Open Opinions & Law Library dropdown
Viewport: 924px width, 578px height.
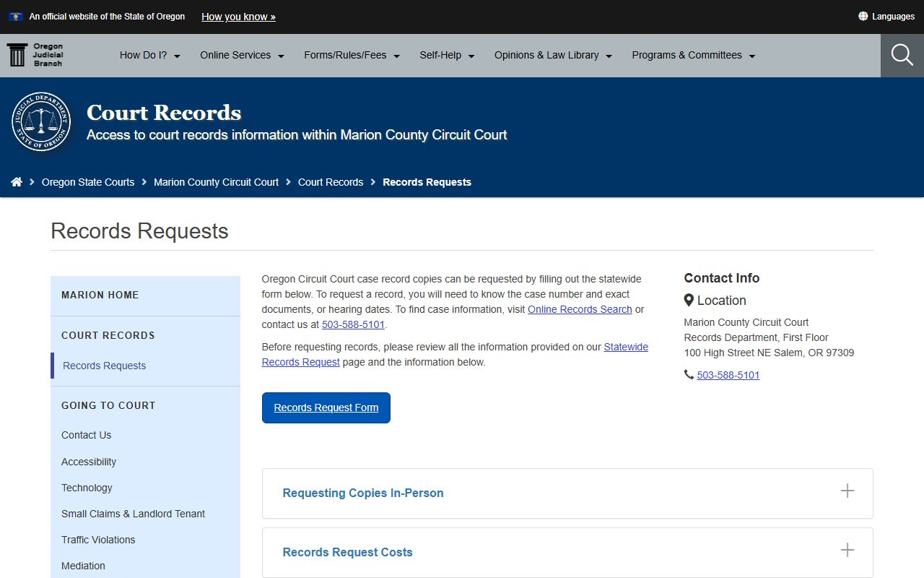pyautogui.click(x=554, y=55)
